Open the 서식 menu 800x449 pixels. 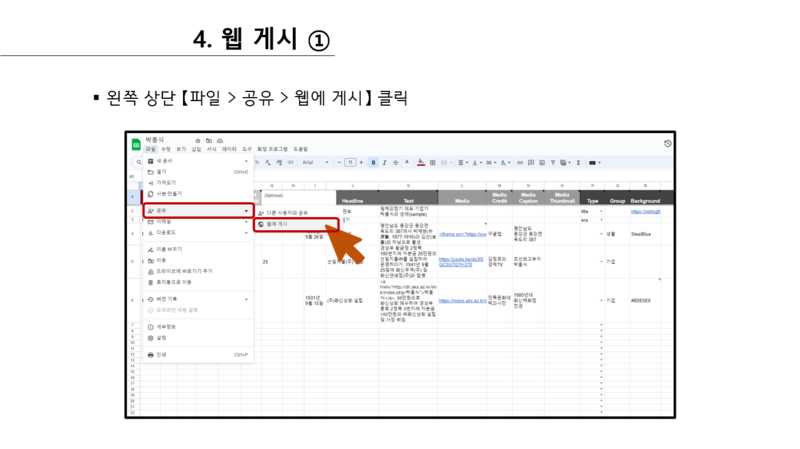pos(212,149)
